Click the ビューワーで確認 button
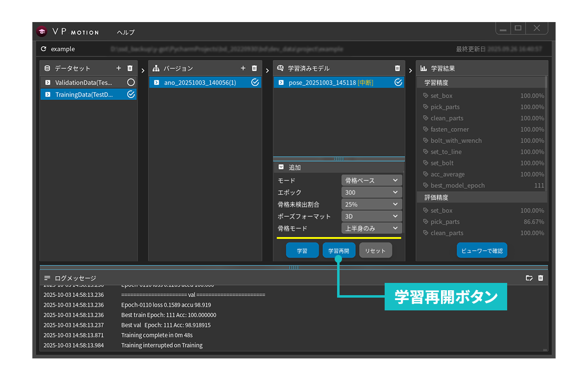588x380 pixels. (x=482, y=251)
